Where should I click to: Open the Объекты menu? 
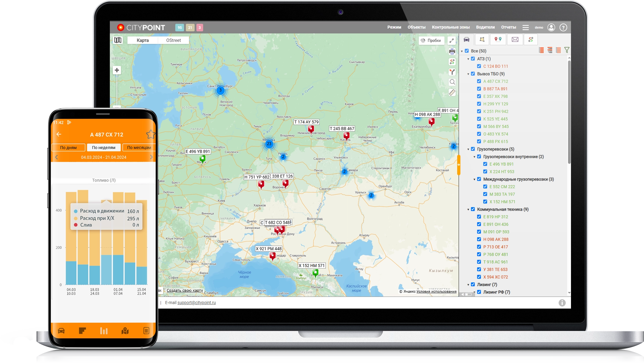click(417, 27)
